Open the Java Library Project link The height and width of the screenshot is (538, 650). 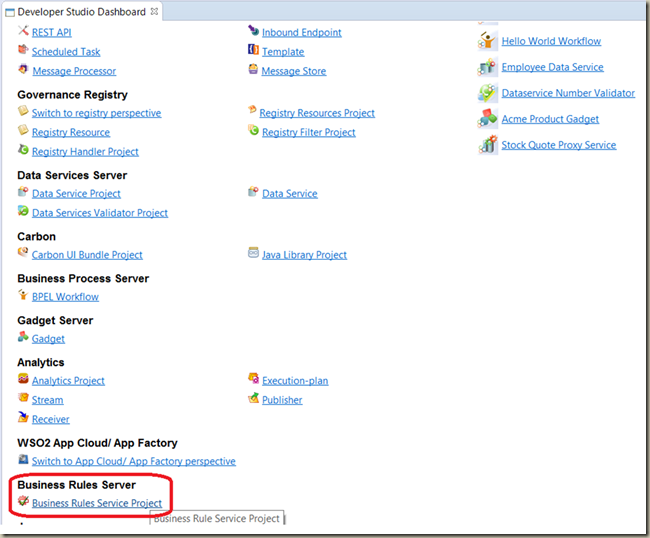(304, 255)
